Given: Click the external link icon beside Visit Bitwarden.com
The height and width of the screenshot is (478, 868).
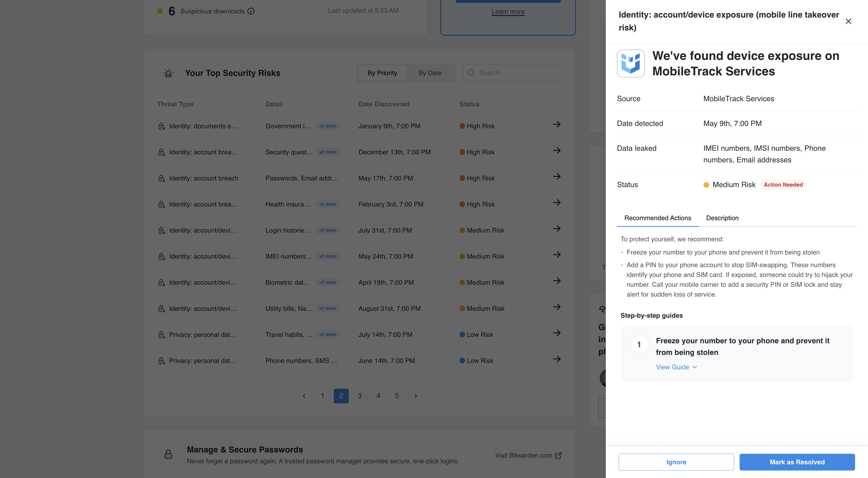Looking at the screenshot, I should tap(558, 456).
